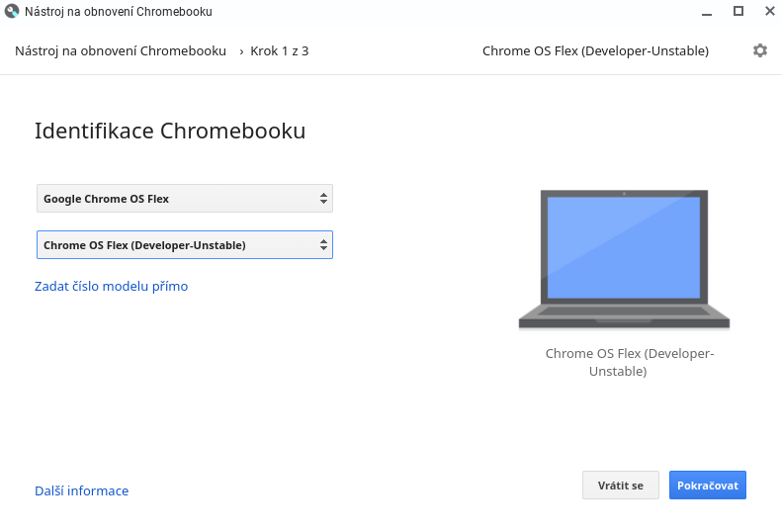The image size is (781, 532).
Task: Minimize the Nástroj na obnovení Chromebooku window
Action: pos(706,12)
